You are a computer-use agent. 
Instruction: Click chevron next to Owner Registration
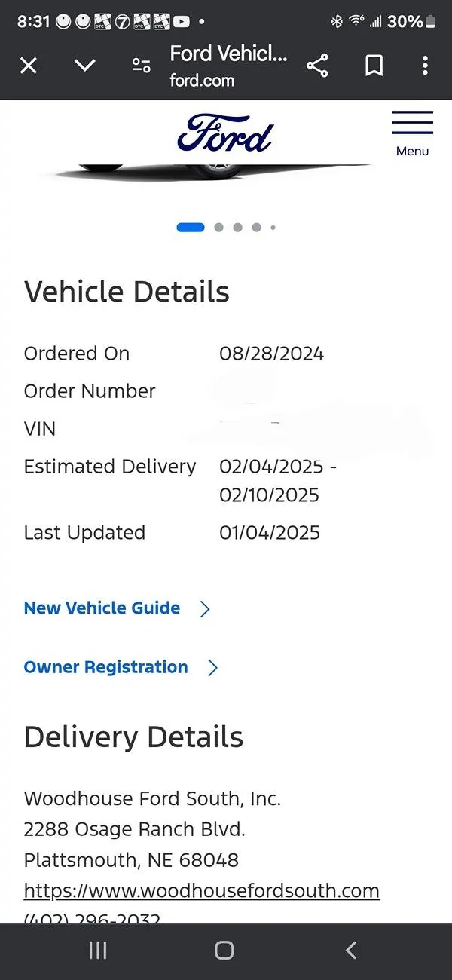(x=212, y=668)
